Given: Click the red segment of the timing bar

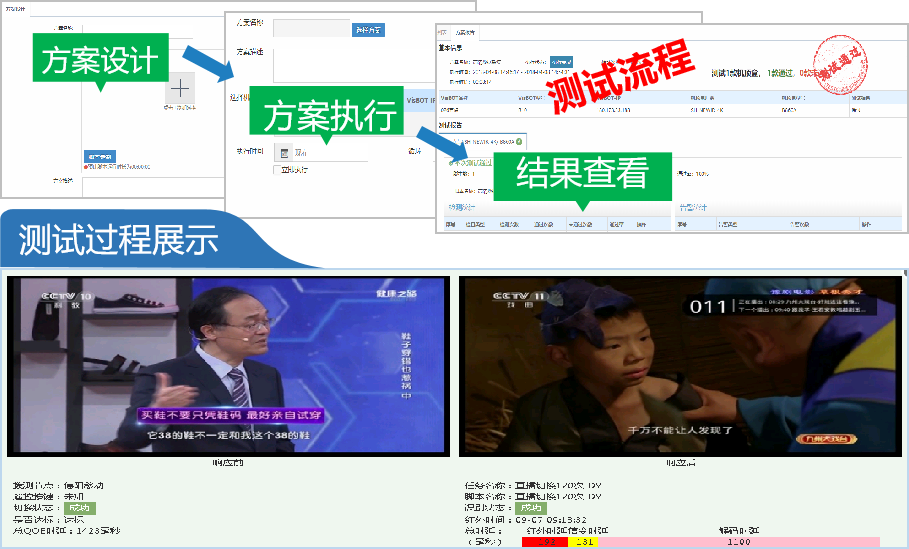Looking at the screenshot, I should coord(544,542).
